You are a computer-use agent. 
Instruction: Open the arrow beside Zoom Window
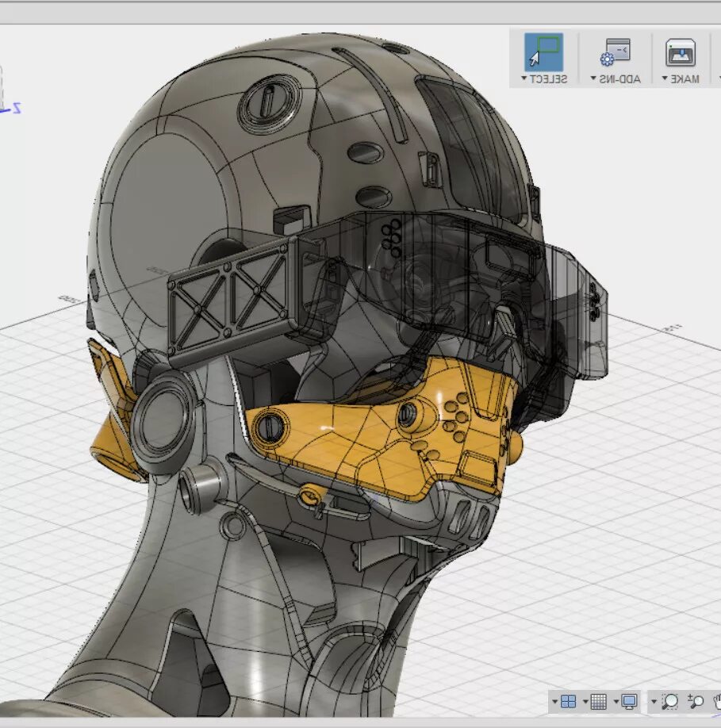tap(654, 702)
